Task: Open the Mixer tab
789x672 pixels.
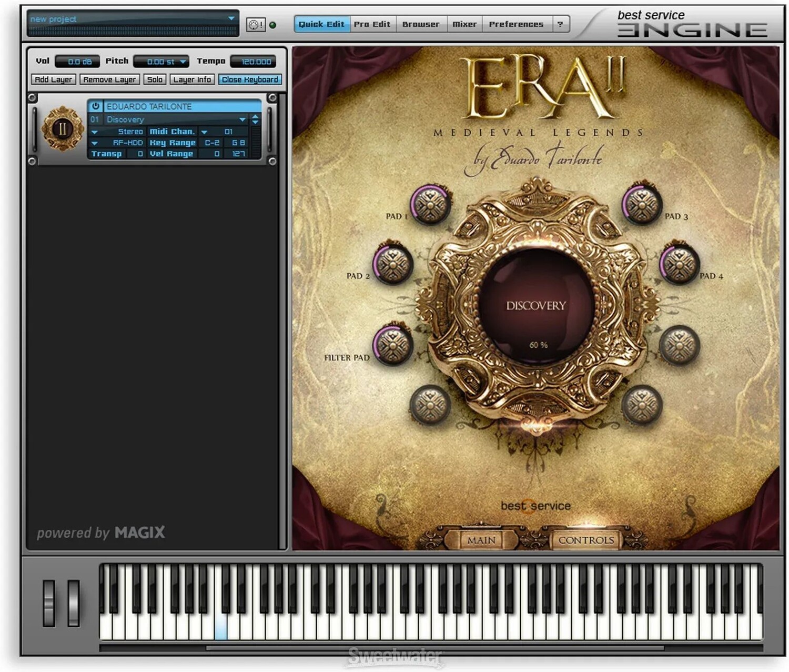Action: (464, 24)
